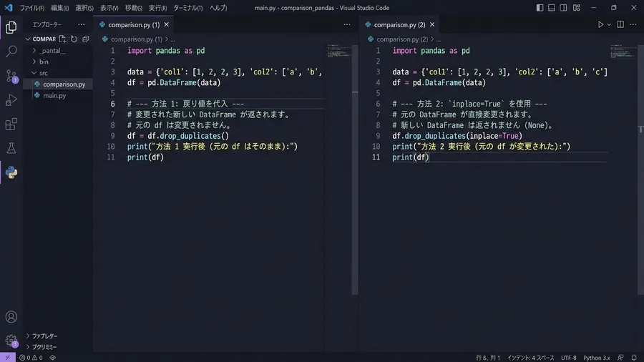Open the 選択(S) menu
The image size is (644, 362).
[x=84, y=8]
